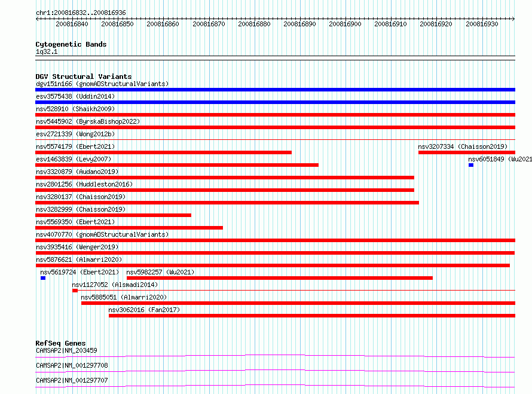532x394 pixels.
Task: Click the nsv3207334 (Chaisson2019) label
Action: (x=463, y=146)
